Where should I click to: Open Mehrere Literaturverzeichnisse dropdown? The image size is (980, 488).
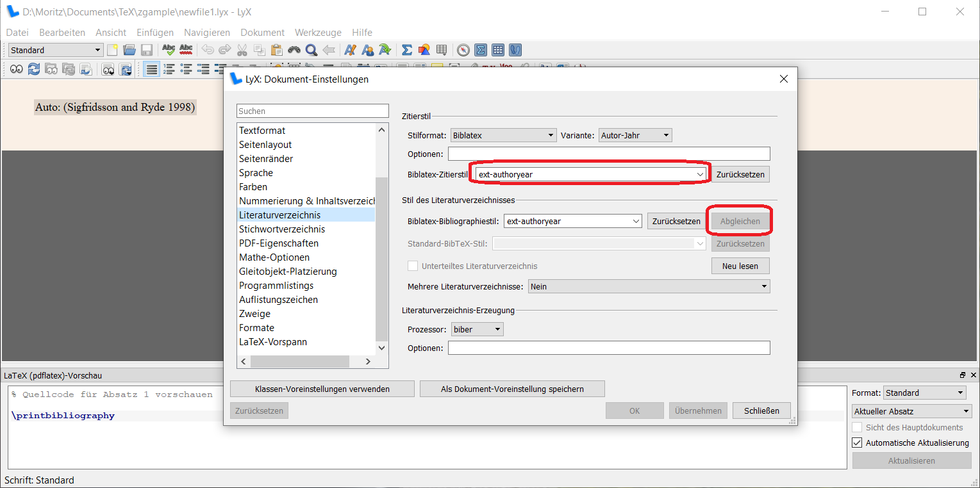pos(649,286)
